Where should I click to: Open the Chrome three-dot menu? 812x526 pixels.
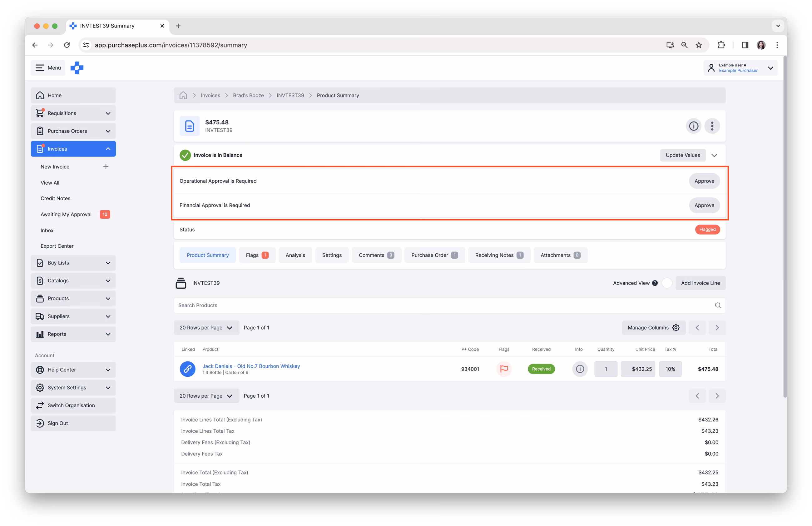pos(777,45)
